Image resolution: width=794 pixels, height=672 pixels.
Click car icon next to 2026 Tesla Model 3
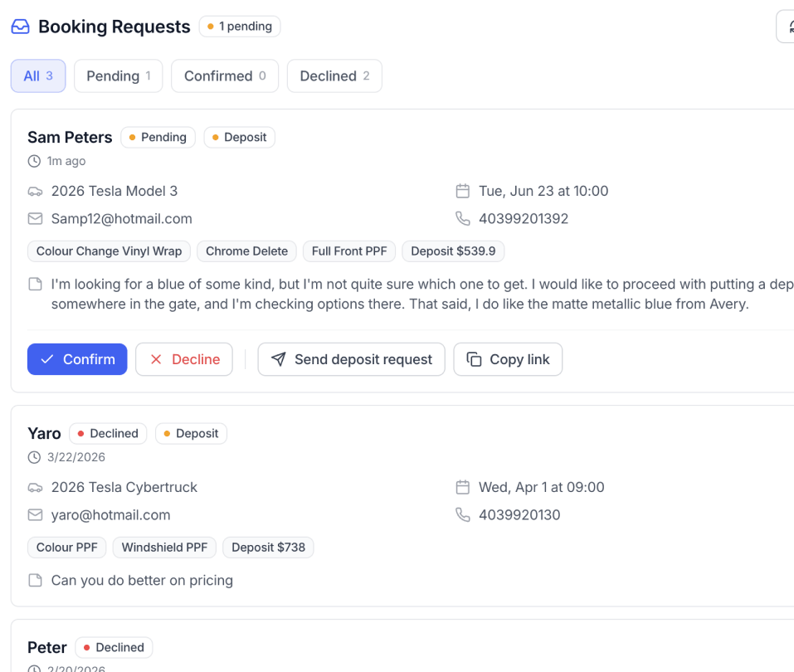35,192
